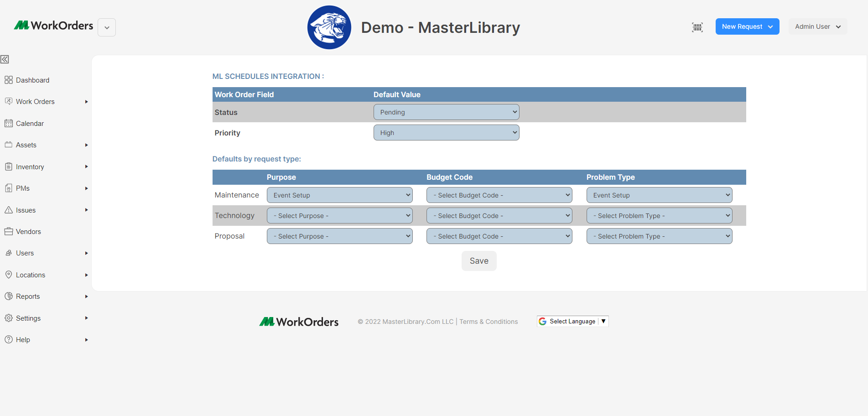Click the Vendors sidebar icon
The image size is (868, 416).
tap(9, 231)
